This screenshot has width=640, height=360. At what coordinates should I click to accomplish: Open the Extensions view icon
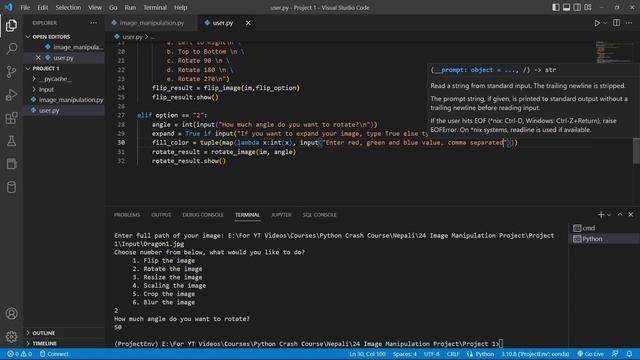point(11,118)
